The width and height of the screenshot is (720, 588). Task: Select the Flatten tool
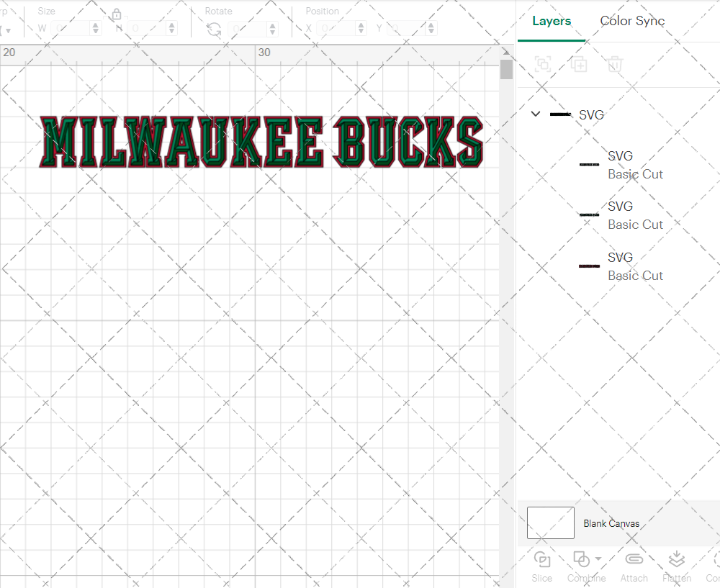676,566
